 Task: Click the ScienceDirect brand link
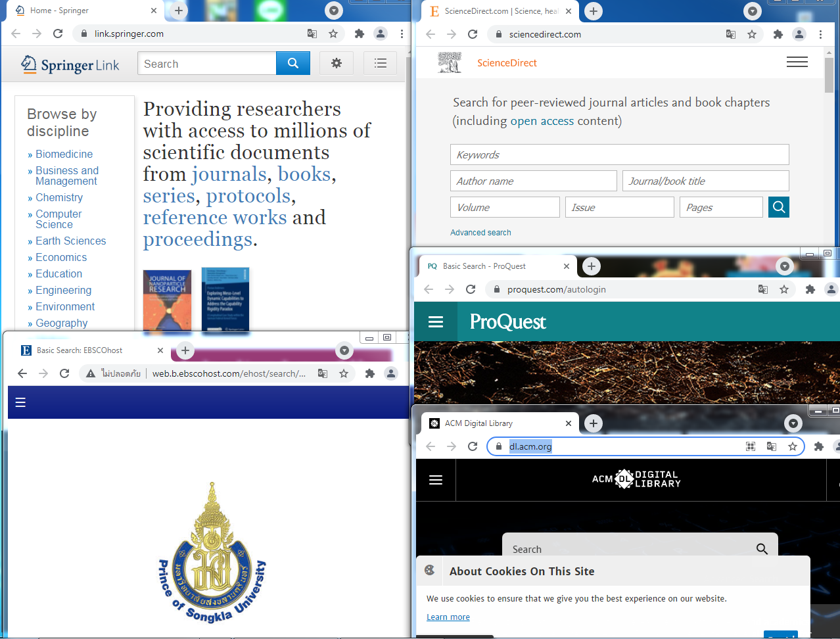point(507,63)
